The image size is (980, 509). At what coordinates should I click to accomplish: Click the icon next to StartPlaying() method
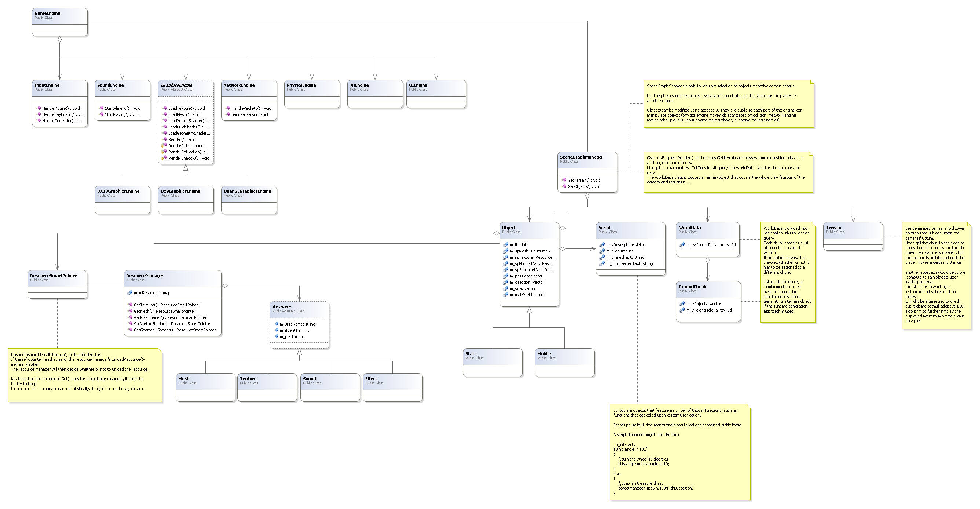101,108
